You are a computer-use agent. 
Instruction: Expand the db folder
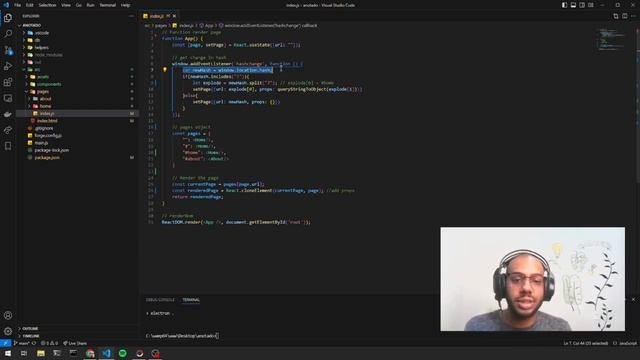point(37,40)
